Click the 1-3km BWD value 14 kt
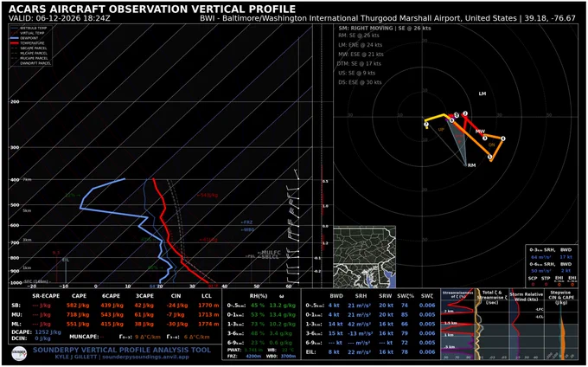Image resolution: width=588 pixels, height=367 pixels. 336,325
